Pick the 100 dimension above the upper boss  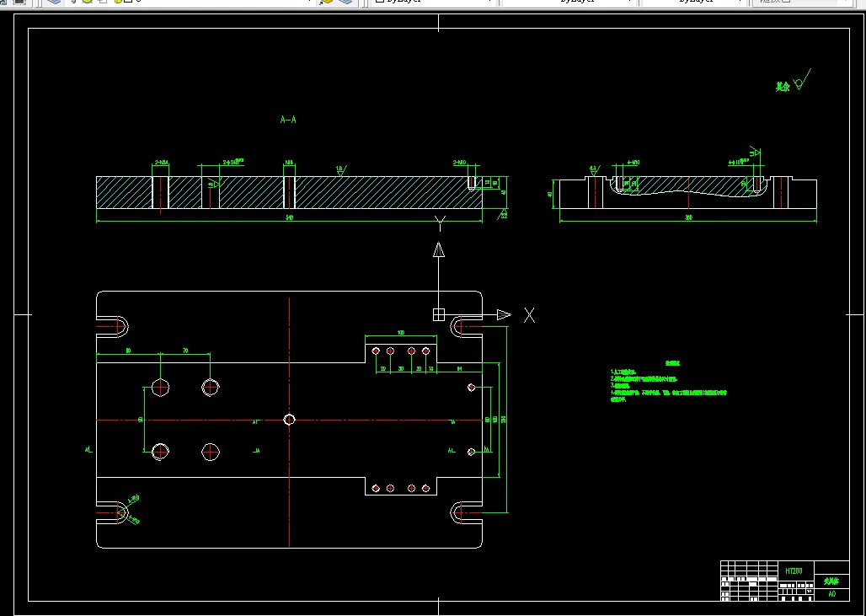coord(401,333)
